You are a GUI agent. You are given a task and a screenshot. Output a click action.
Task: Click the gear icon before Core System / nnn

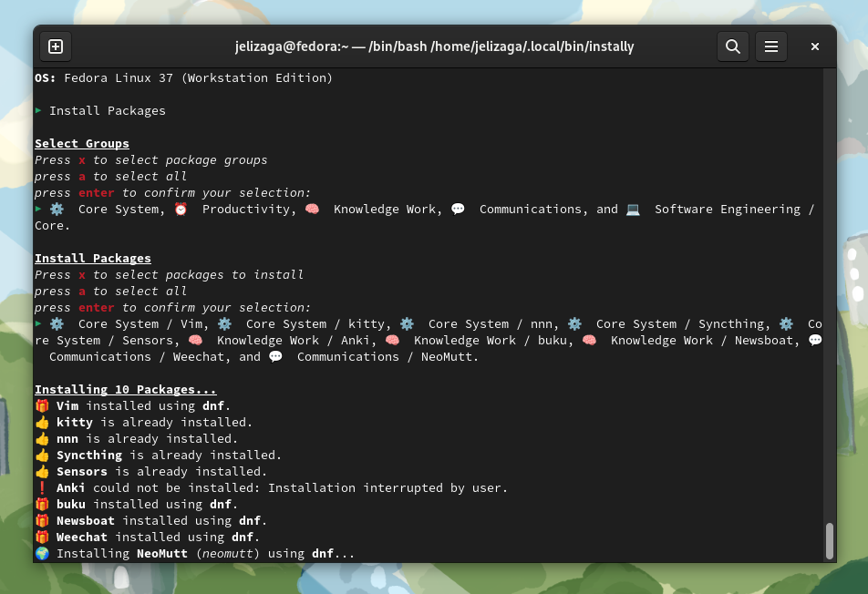coord(407,324)
